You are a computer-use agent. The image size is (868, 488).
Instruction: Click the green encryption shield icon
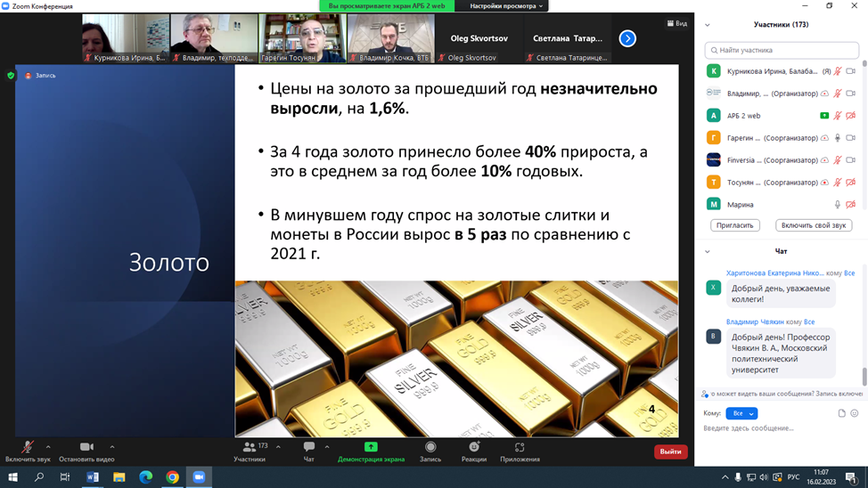(11, 76)
